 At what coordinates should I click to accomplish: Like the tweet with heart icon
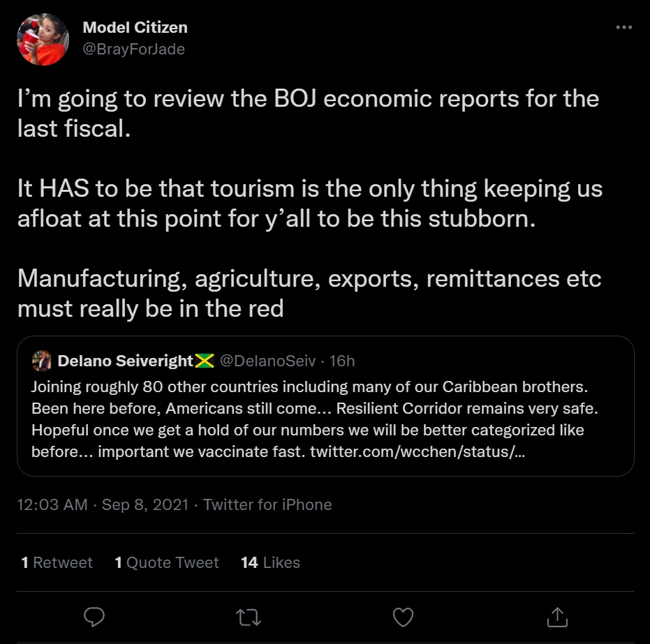click(x=403, y=617)
